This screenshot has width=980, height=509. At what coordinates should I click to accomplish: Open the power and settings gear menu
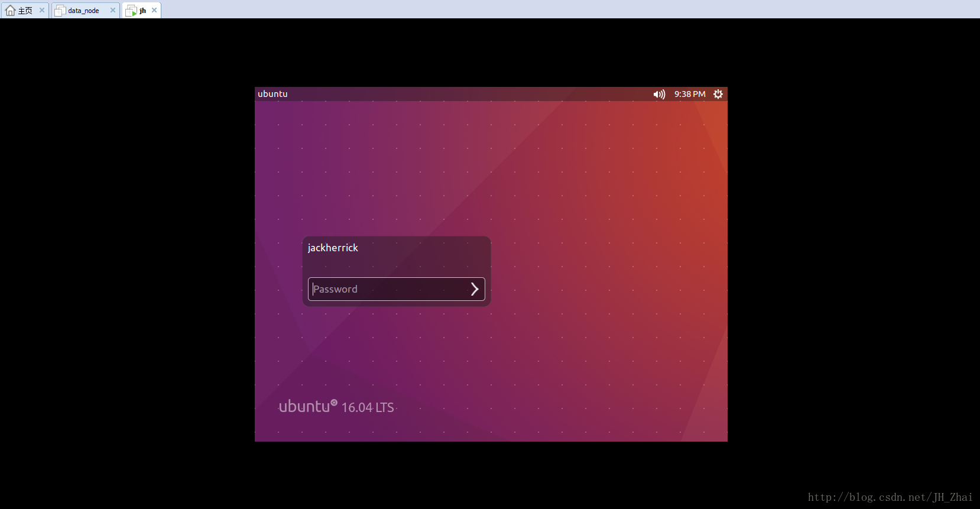pyautogui.click(x=718, y=94)
